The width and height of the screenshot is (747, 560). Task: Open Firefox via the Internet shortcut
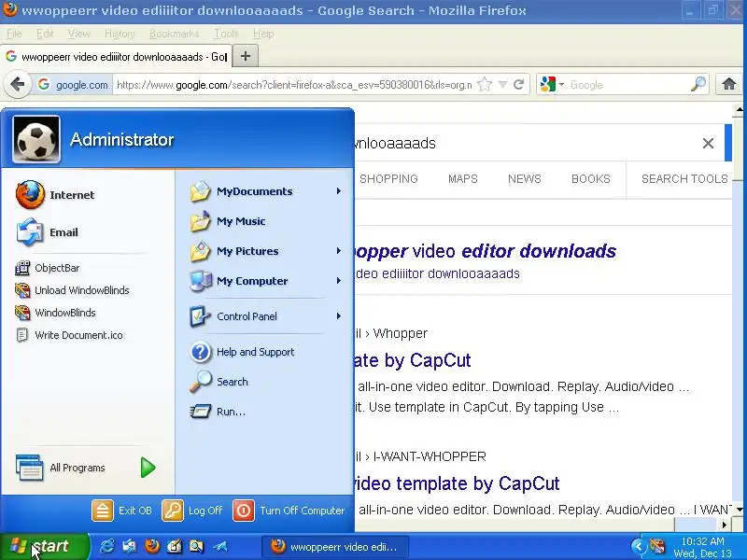55,195
